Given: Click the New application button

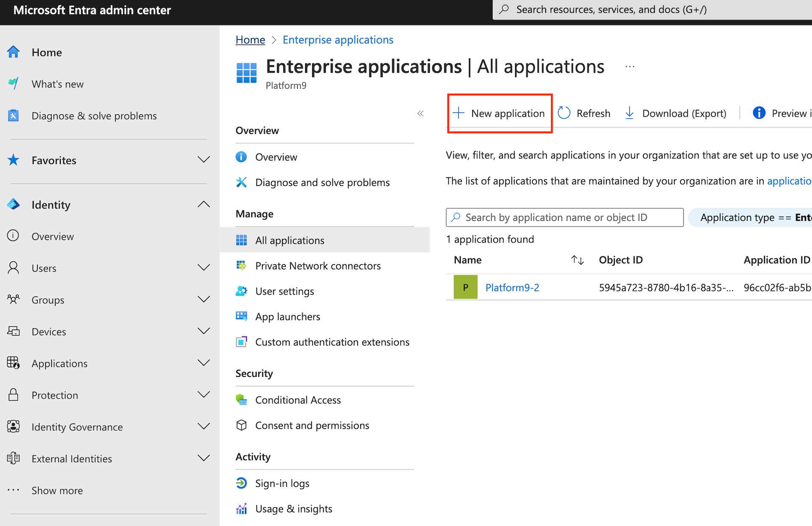Looking at the screenshot, I should pos(500,113).
